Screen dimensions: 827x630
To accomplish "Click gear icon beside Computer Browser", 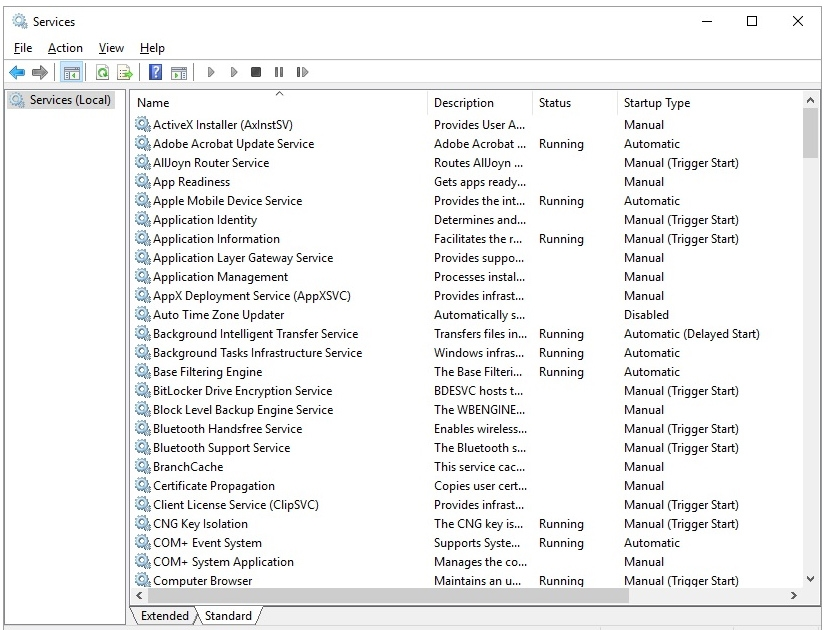I will point(142,580).
